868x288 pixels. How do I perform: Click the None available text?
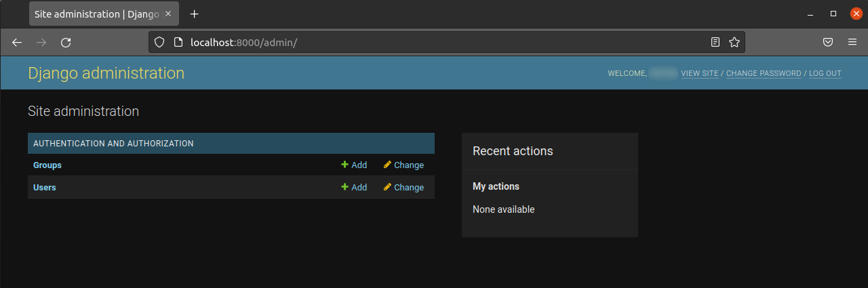[x=504, y=209]
